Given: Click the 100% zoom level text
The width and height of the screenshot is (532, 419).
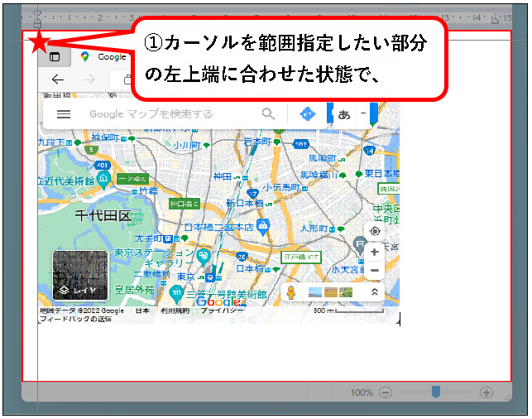Looking at the screenshot, I should [362, 393].
